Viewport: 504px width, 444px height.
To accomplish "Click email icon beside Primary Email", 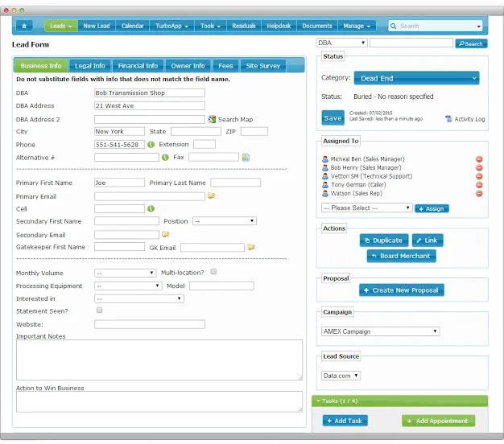I will 211,195.
